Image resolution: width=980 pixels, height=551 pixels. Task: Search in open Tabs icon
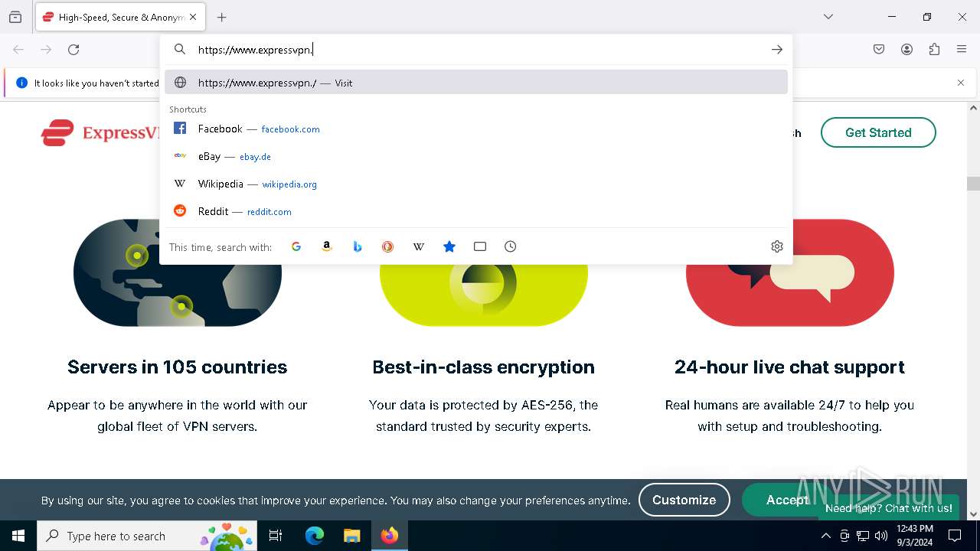point(480,246)
